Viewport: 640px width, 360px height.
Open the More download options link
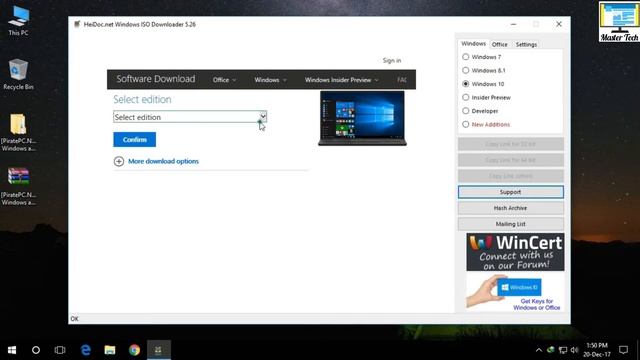pyautogui.click(x=163, y=161)
